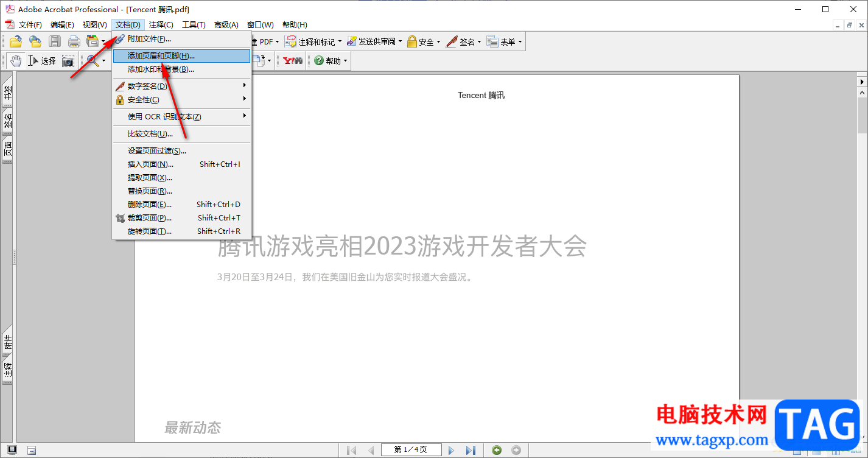868x458 pixels.
Task: Open the 高级(A) menu
Action: click(x=226, y=25)
